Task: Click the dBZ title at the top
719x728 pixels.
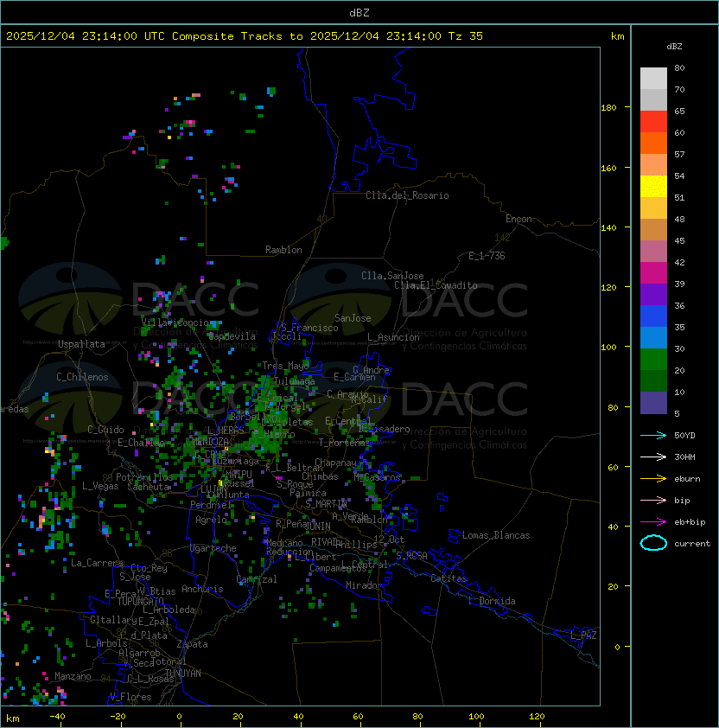Action: pos(359,12)
